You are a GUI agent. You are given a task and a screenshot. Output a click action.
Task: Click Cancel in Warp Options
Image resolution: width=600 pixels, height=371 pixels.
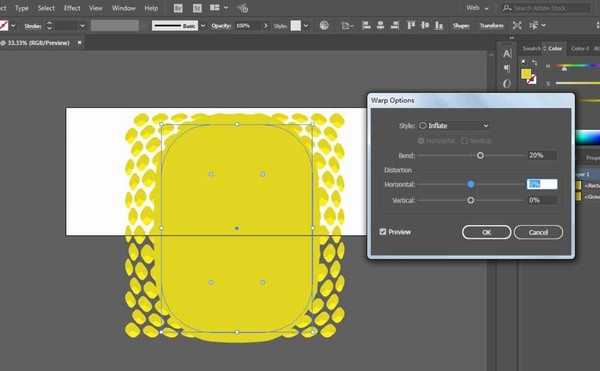point(538,232)
